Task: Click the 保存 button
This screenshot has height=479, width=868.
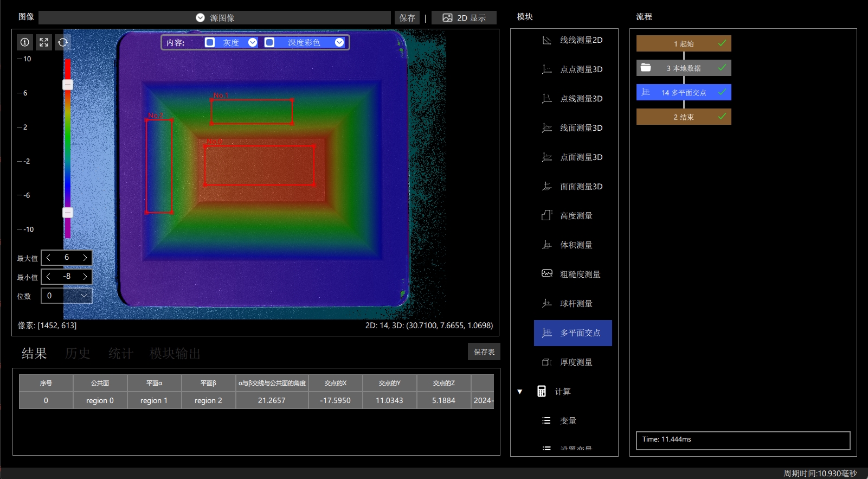Action: [x=407, y=18]
